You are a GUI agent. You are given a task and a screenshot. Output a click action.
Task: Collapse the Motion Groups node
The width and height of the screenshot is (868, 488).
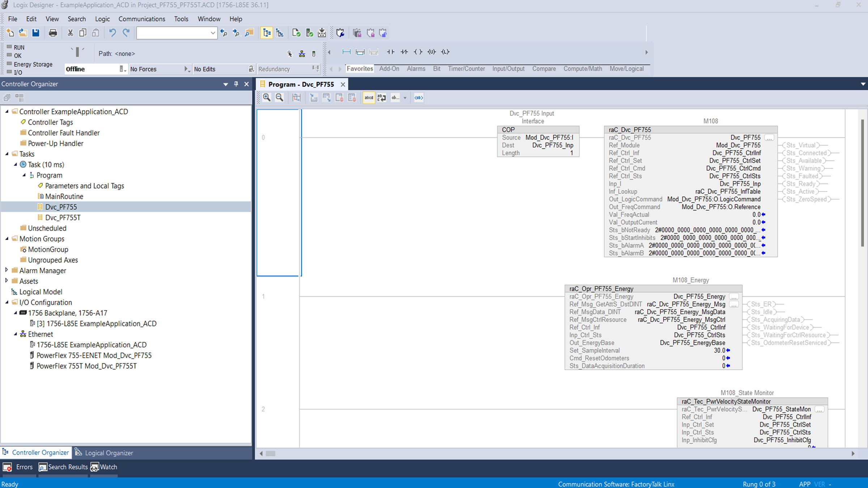click(x=7, y=239)
